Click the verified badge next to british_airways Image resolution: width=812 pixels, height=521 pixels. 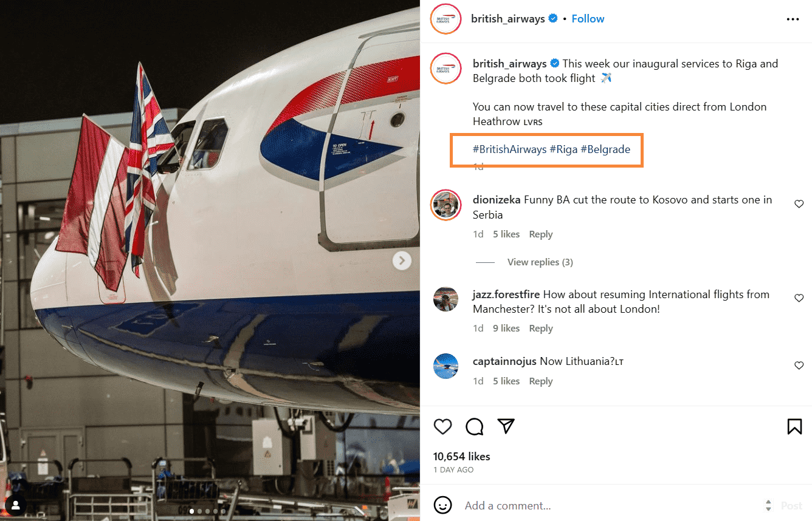pyautogui.click(x=552, y=18)
